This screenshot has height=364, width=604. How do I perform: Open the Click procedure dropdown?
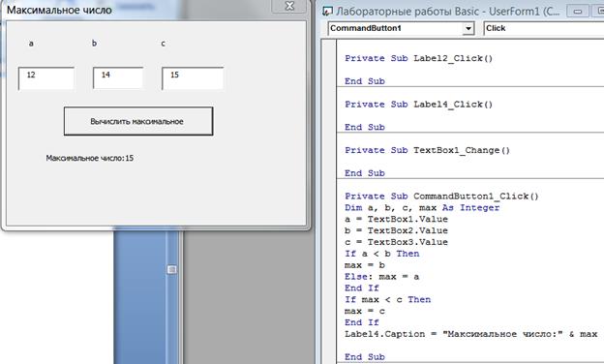[544, 28]
